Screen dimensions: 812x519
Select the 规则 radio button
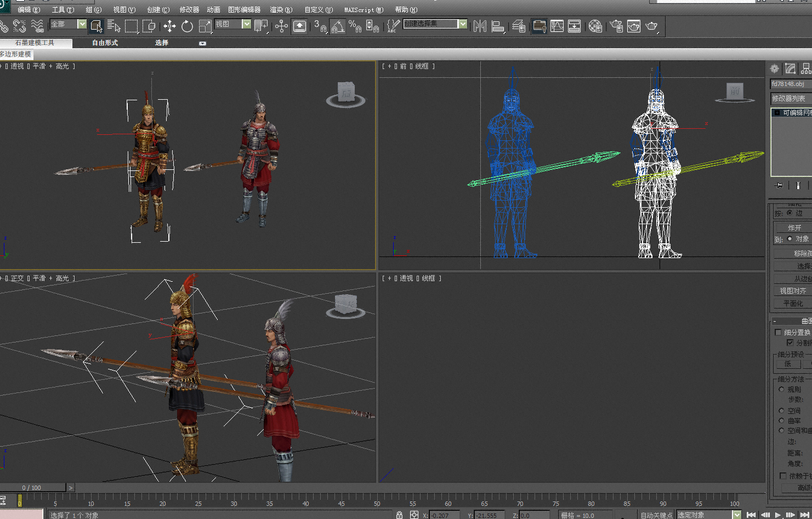(x=782, y=390)
